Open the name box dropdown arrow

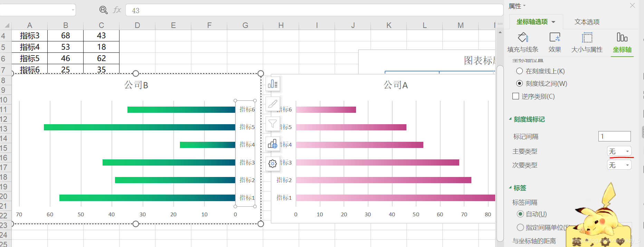[x=73, y=10]
